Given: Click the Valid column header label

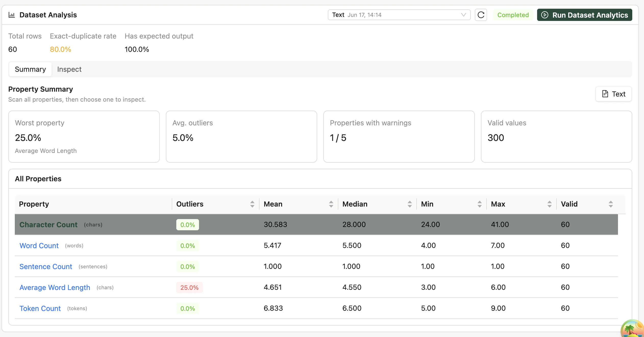Looking at the screenshot, I should (x=569, y=204).
